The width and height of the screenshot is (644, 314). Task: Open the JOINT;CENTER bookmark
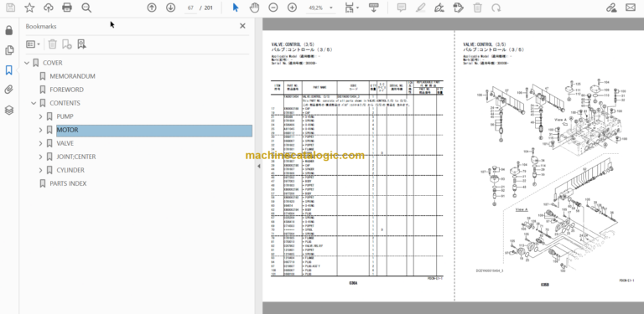tap(76, 157)
